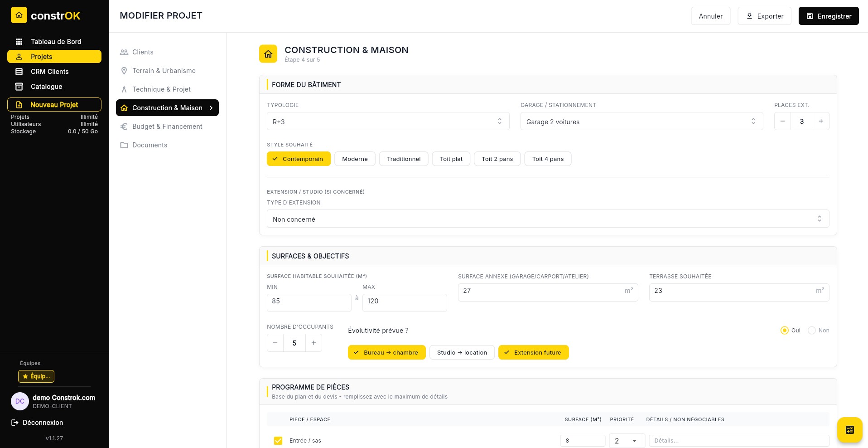Screen dimensions: 868x448
Task: Select the Non radio for Évolutivité
Action: (x=812, y=331)
